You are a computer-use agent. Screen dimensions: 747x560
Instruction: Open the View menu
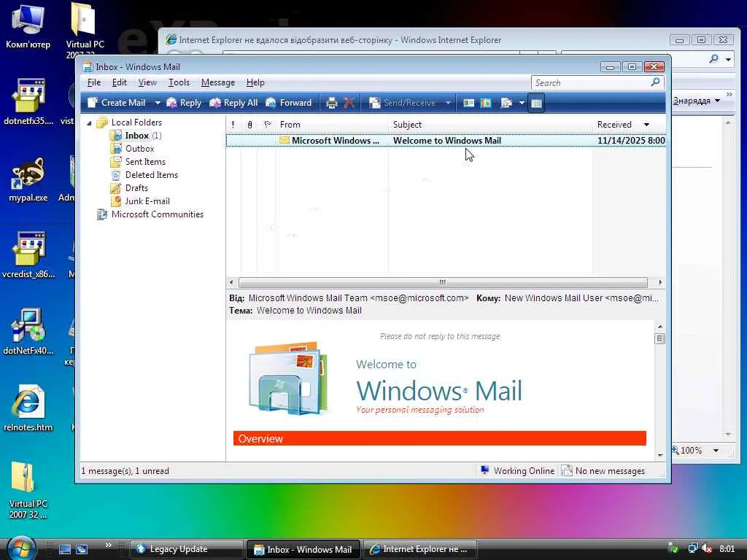147,82
